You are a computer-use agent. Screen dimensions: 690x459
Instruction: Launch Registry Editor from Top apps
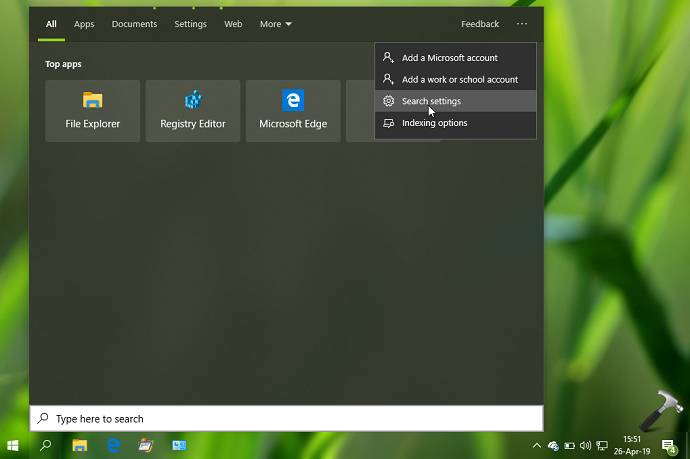[193, 111]
